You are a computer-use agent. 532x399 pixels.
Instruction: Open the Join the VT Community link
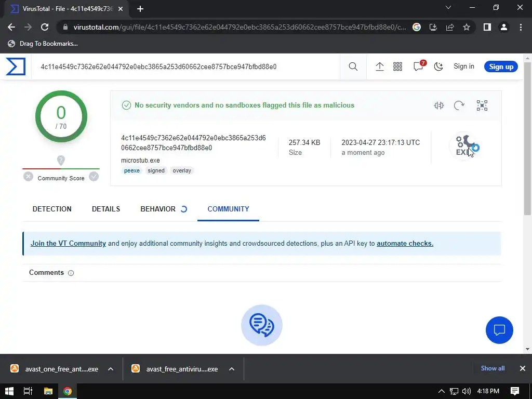[68, 243]
